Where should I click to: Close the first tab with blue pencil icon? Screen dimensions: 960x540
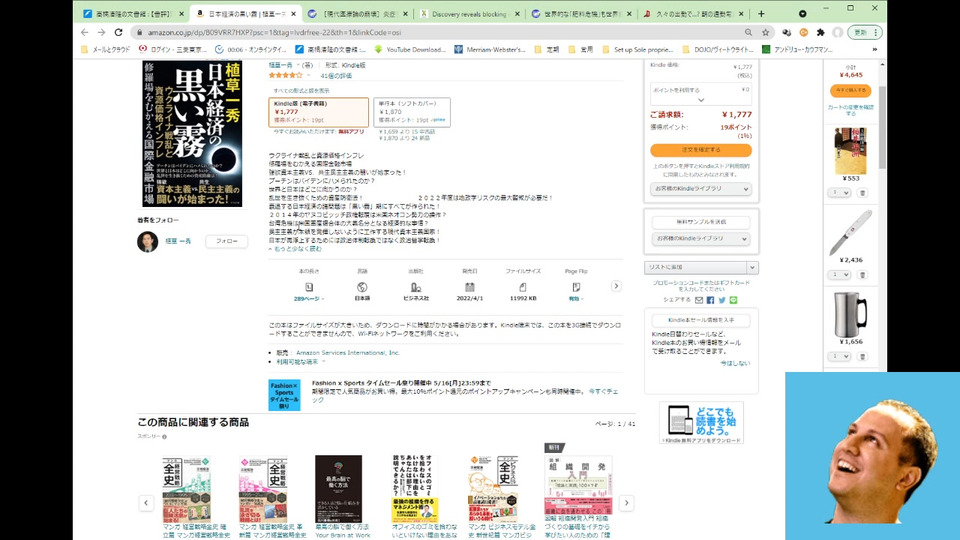coord(181,13)
